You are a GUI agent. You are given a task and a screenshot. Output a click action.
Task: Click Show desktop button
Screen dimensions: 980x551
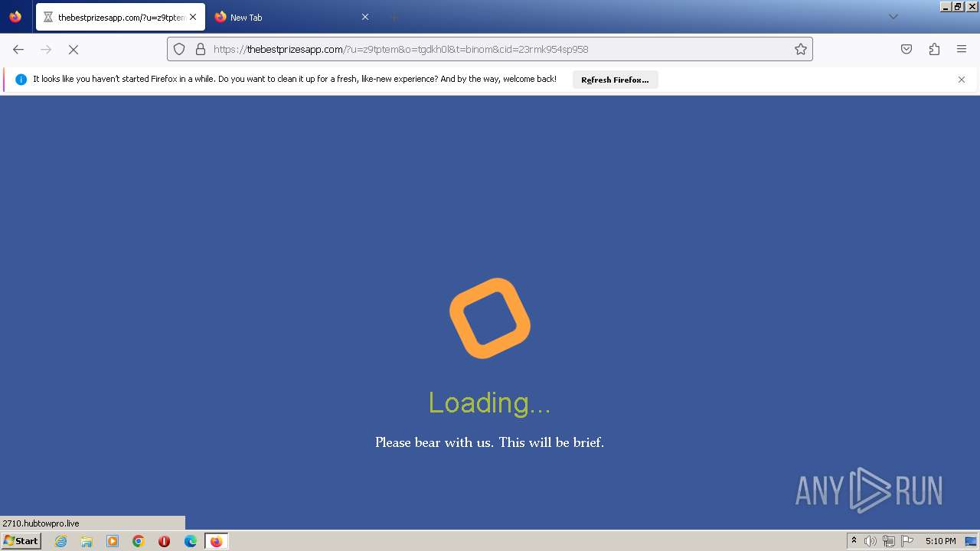click(971, 541)
